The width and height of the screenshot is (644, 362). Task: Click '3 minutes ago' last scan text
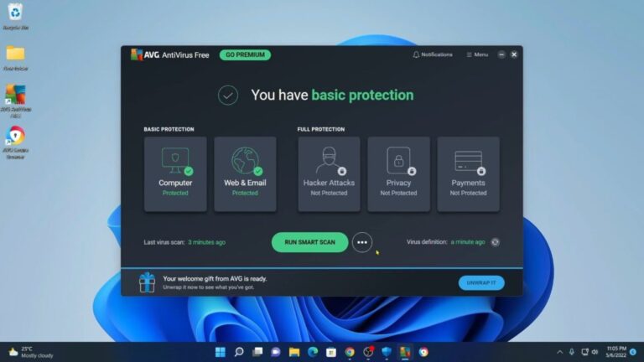point(206,242)
